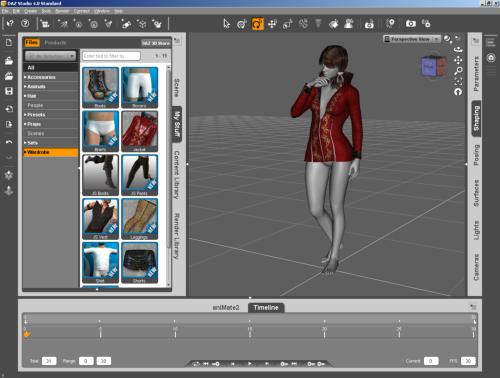This screenshot has width=500, height=378.
Task: Click the Play button in timeline
Action: coord(249,364)
